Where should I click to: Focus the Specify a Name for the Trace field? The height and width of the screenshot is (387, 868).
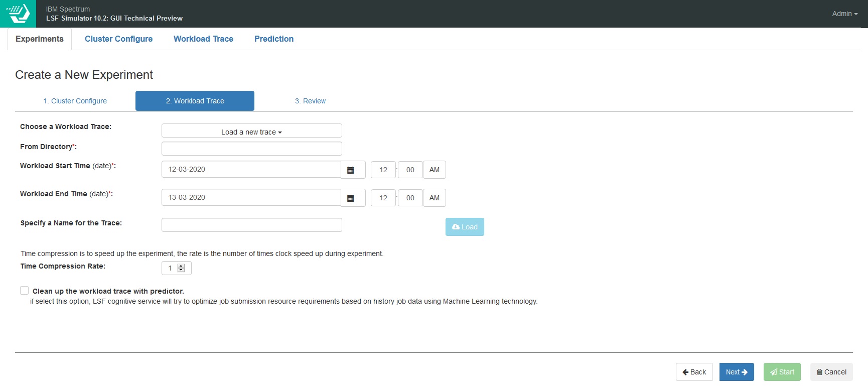tap(252, 225)
